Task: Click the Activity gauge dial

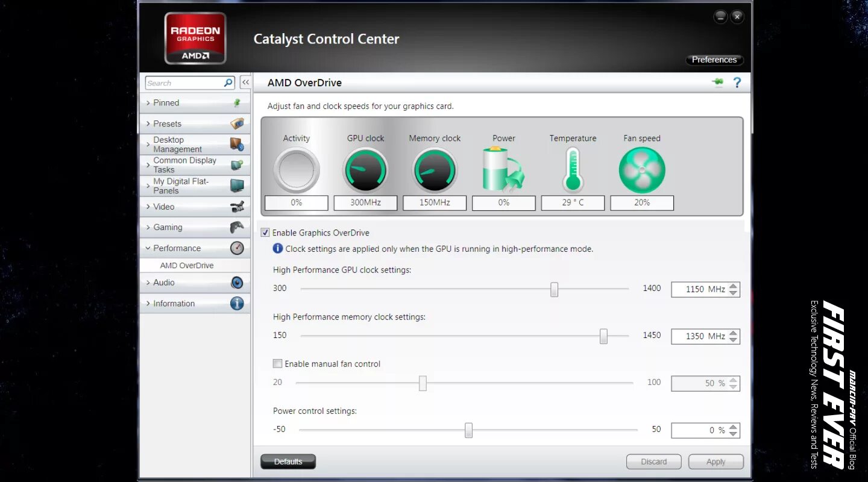Action: coord(297,171)
